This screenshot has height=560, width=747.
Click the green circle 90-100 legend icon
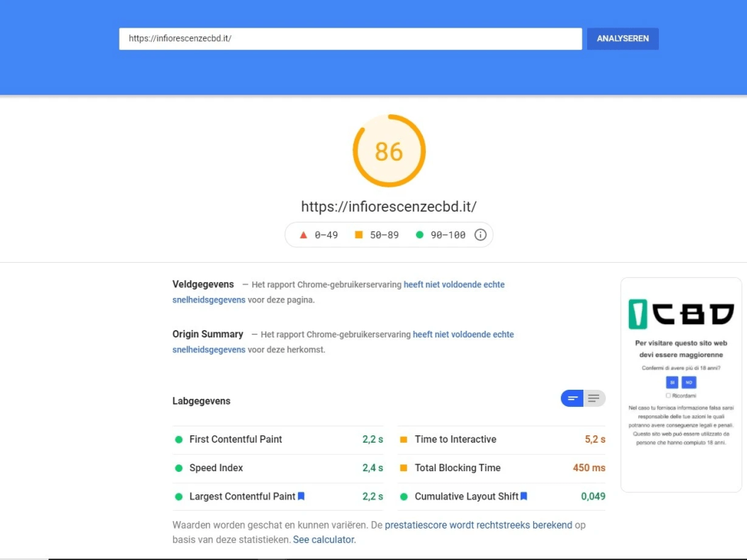coord(419,234)
